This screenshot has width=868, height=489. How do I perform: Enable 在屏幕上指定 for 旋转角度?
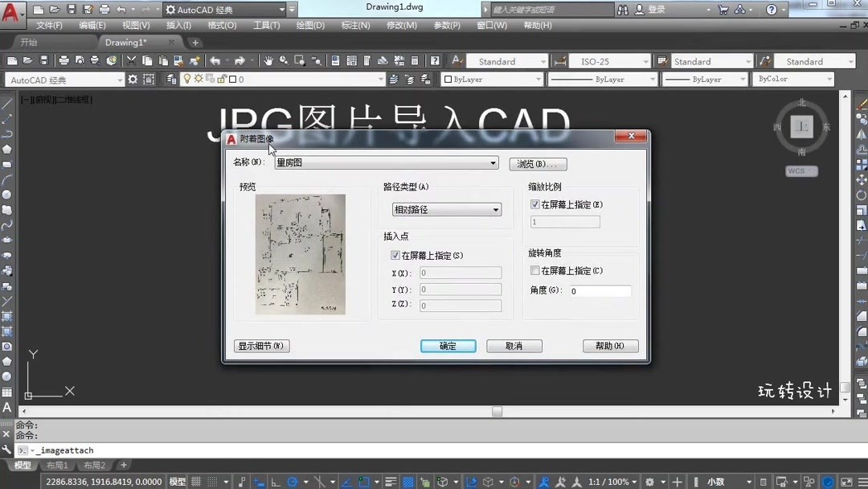pos(534,270)
